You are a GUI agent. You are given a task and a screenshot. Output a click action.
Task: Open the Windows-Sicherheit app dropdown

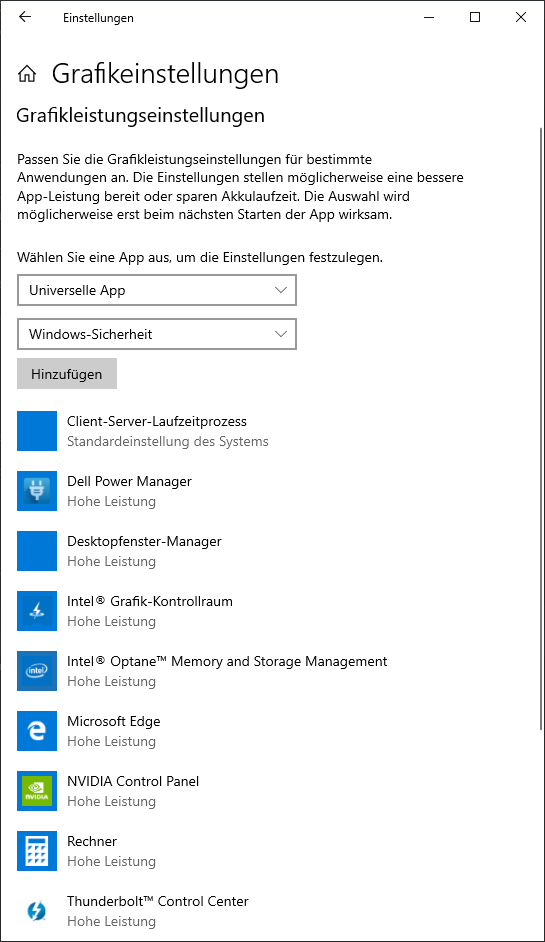(x=157, y=334)
